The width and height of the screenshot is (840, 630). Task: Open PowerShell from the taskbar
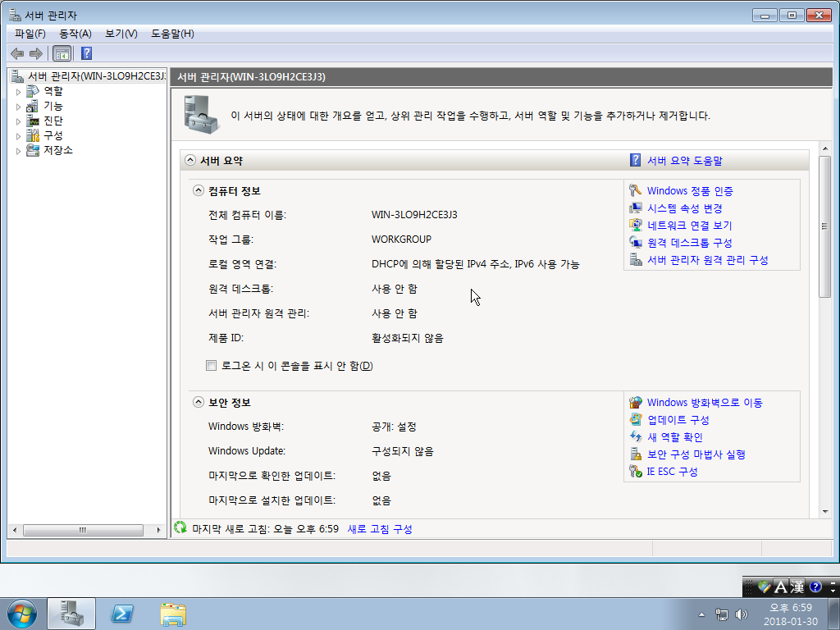coord(121,614)
